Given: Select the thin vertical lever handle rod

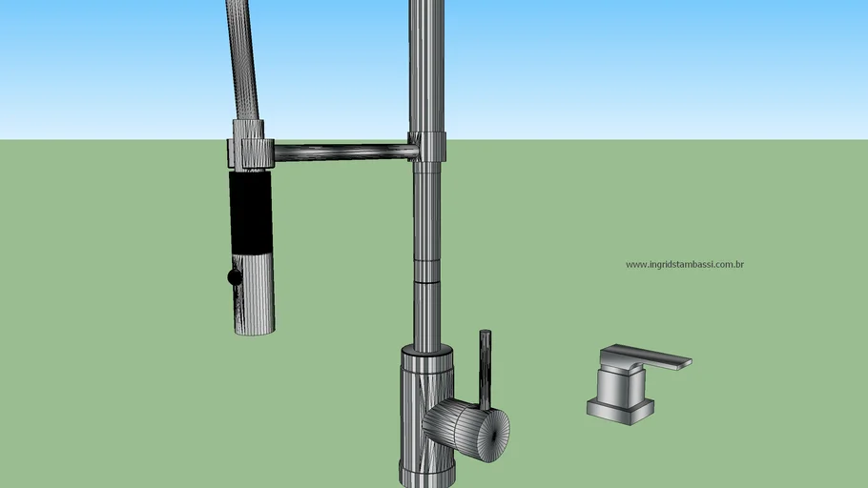Looking at the screenshot, I should [486, 367].
